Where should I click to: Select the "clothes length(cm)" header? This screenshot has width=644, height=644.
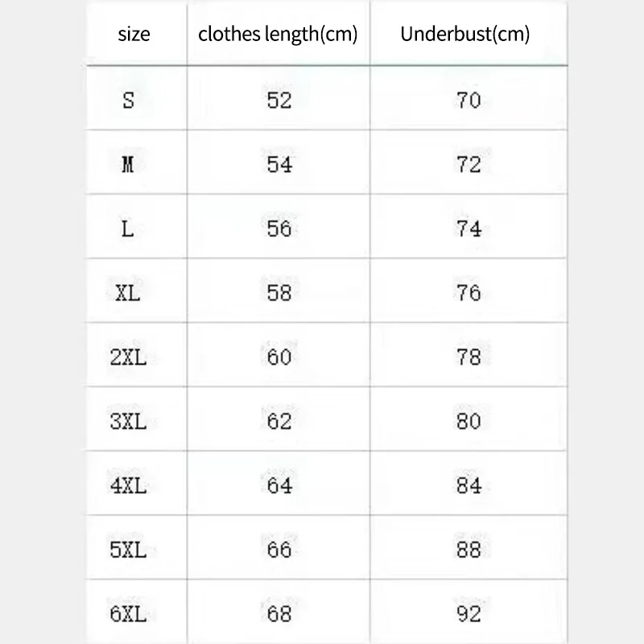(278, 35)
